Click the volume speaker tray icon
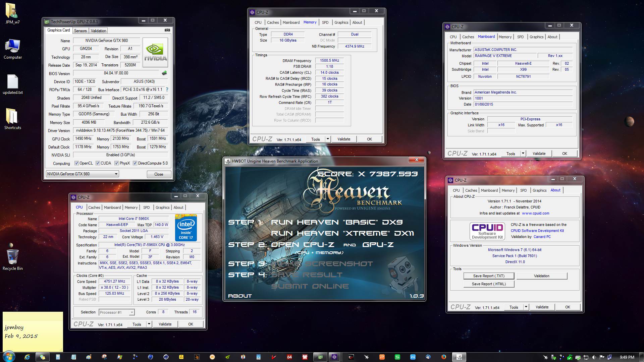Screen dimensions: 644x362 [594, 357]
